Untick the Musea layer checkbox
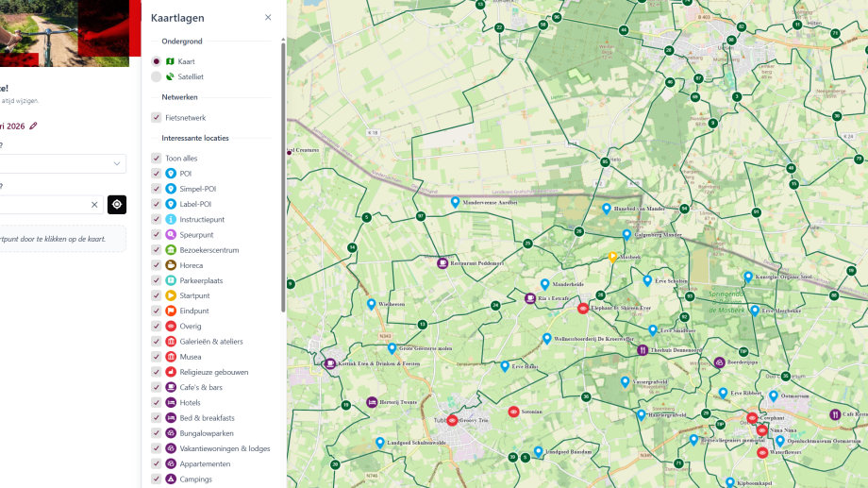The height and width of the screenshot is (488, 868). coord(157,357)
